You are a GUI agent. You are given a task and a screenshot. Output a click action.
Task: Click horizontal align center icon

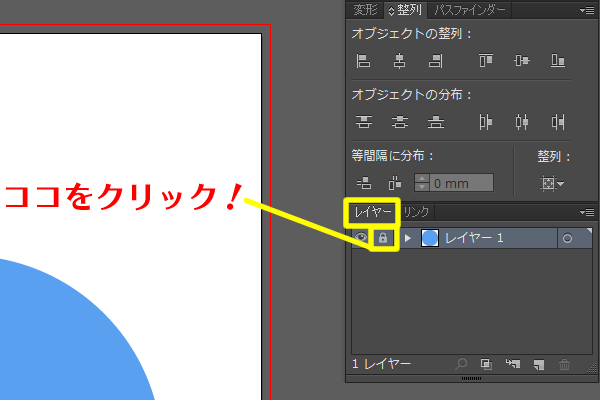pos(399,61)
